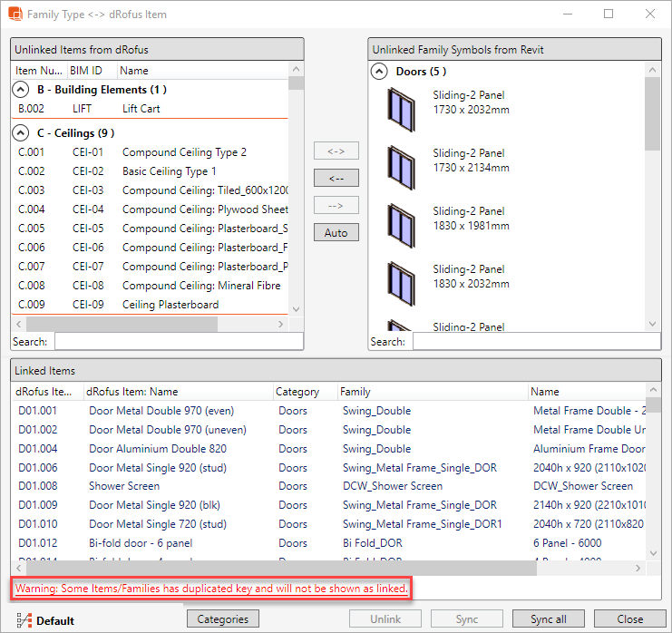Image resolution: width=672 pixels, height=633 pixels.
Task: Collapse the C - Ceilings group
Action: [20, 133]
